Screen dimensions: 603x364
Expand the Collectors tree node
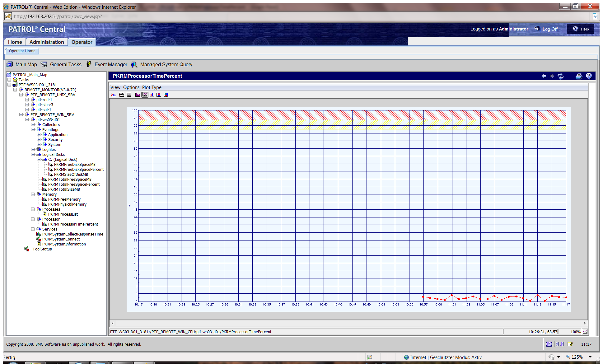point(33,125)
